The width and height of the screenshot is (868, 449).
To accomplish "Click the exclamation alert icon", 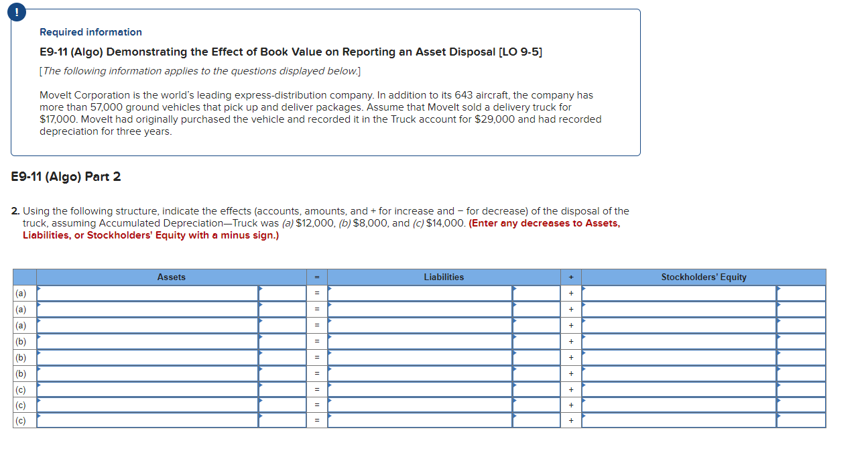I will click(16, 11).
